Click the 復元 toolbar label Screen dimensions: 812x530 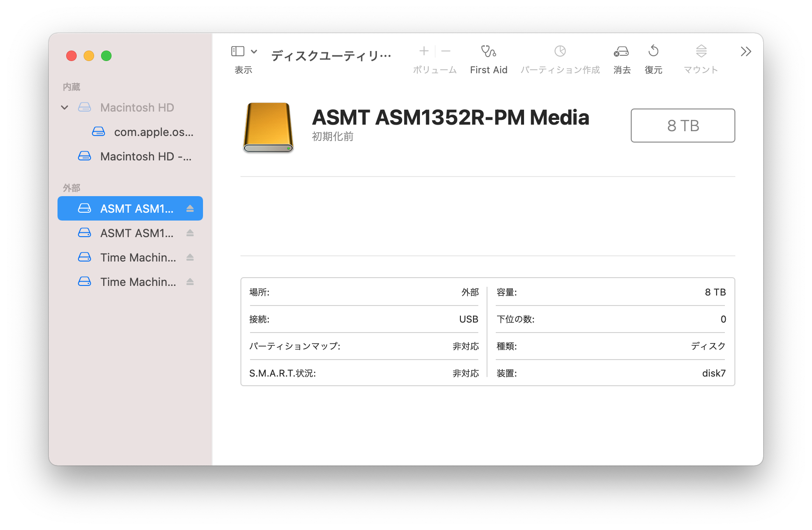(653, 70)
